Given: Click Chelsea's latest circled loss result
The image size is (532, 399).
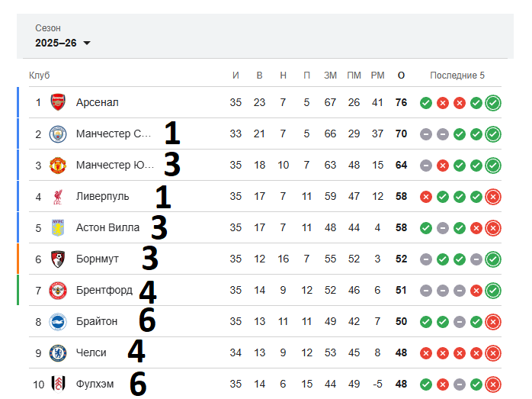Looking at the screenshot, I should click(x=493, y=353).
